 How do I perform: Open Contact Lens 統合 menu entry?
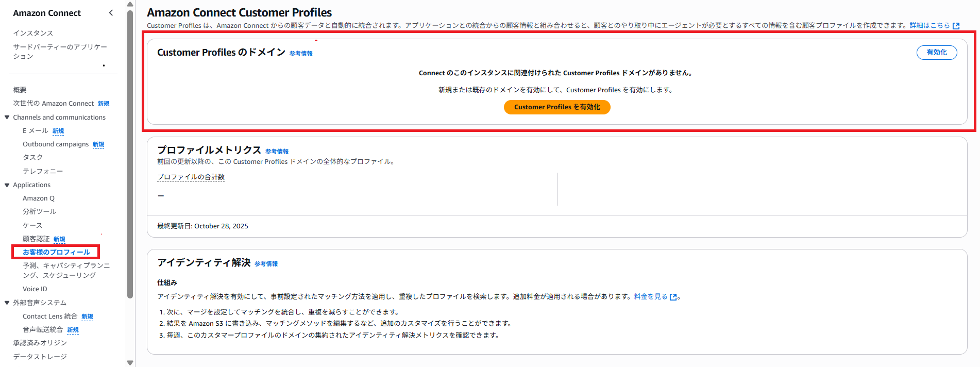(49, 316)
